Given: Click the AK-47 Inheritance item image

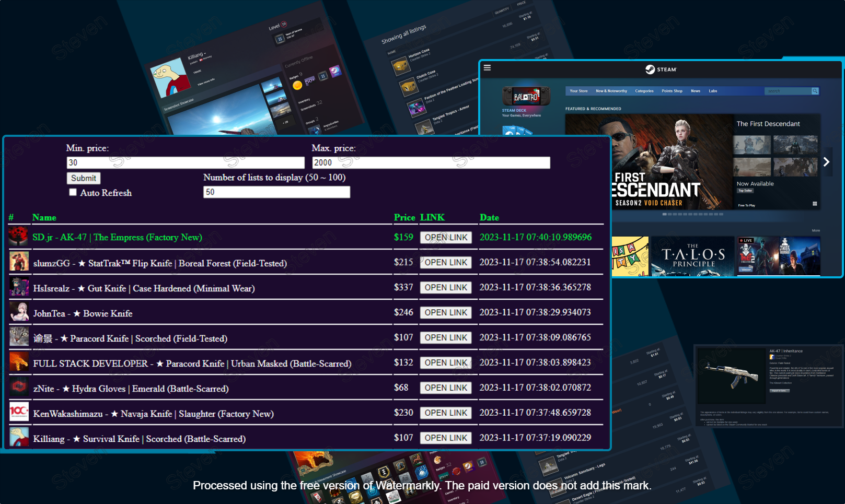Looking at the screenshot, I should pyautogui.click(x=731, y=376).
